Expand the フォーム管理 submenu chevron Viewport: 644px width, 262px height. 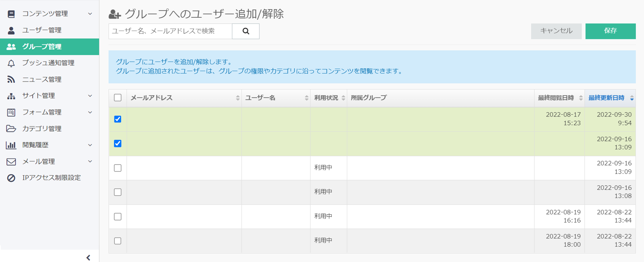(x=90, y=112)
